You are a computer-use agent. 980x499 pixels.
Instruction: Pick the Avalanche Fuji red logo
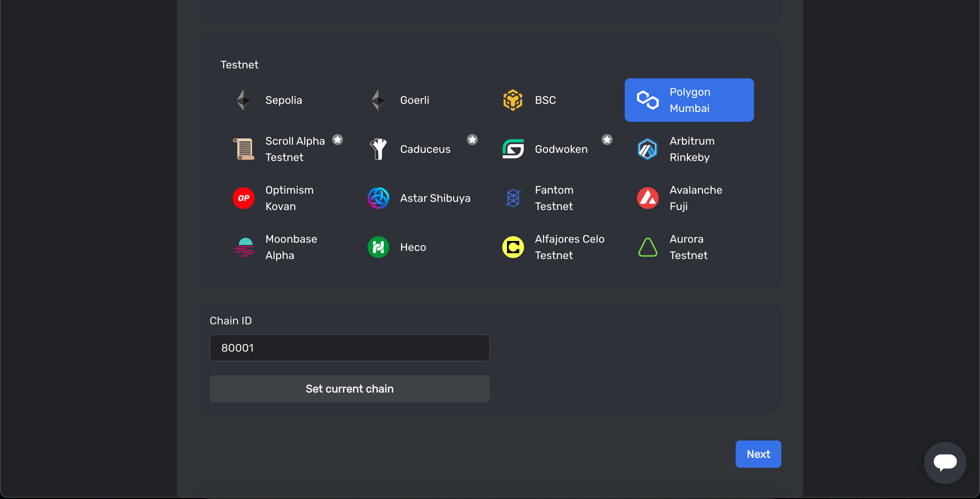tap(648, 198)
